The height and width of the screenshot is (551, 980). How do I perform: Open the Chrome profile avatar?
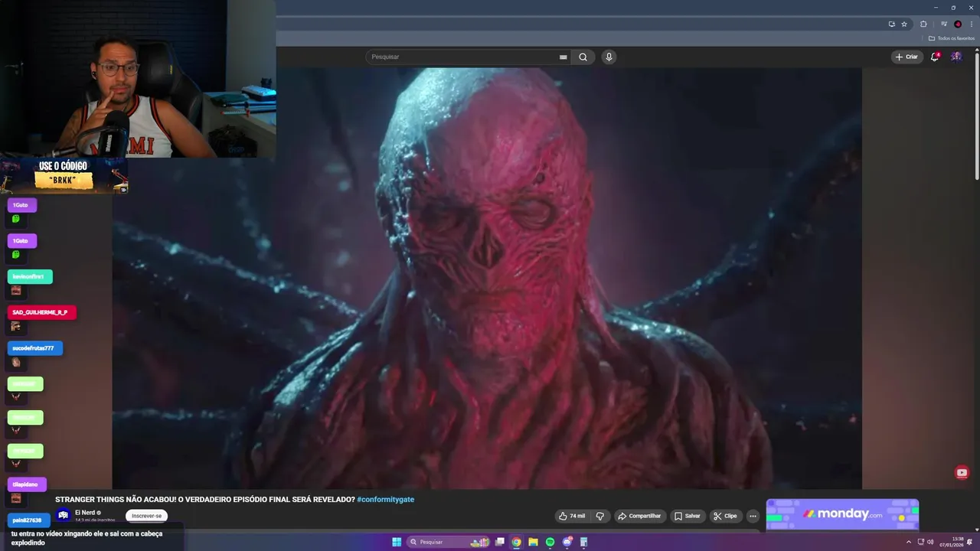958,24
